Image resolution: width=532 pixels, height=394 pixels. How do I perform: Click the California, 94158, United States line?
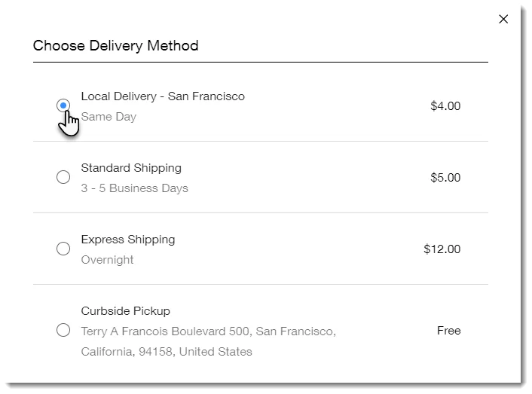pos(167,352)
